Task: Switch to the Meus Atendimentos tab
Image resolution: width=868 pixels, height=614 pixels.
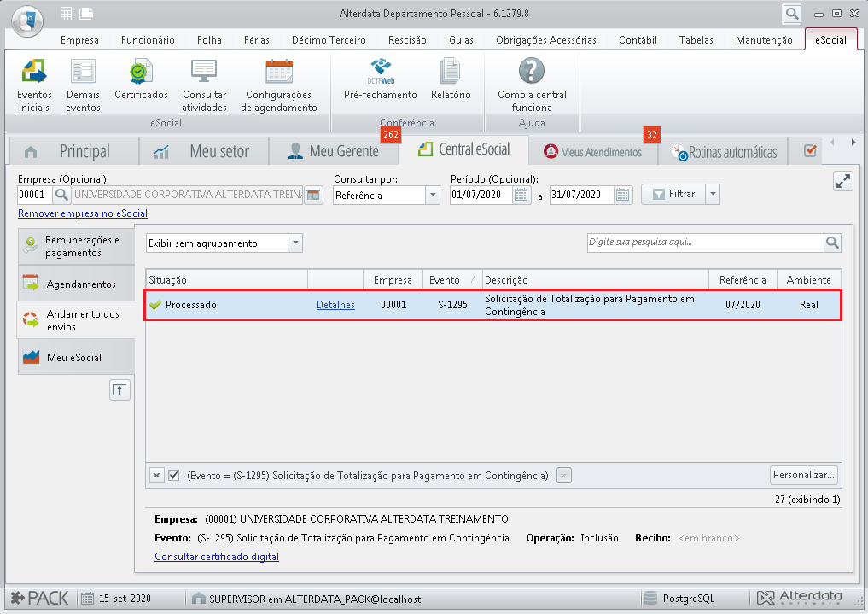Action: [593, 152]
